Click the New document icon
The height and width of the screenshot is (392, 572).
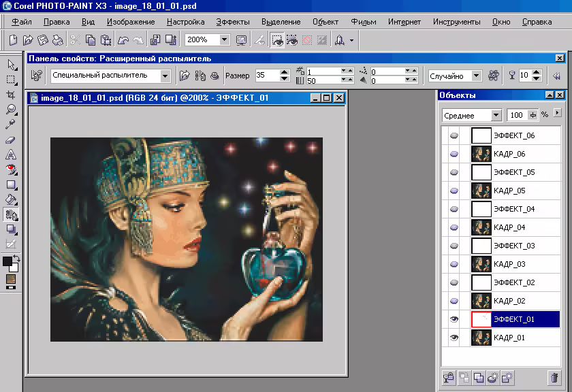(13, 39)
